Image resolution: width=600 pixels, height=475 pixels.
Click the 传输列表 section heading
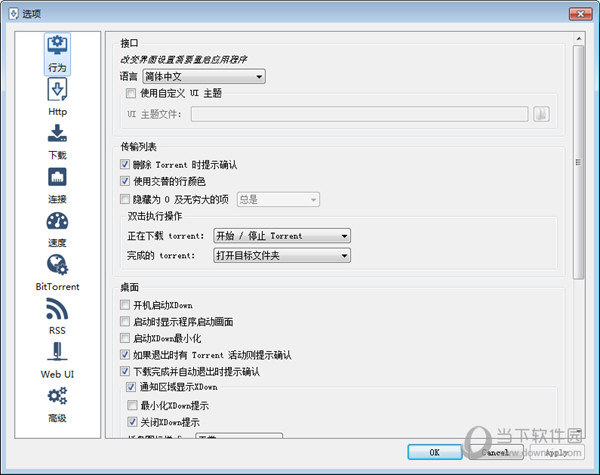[139, 147]
